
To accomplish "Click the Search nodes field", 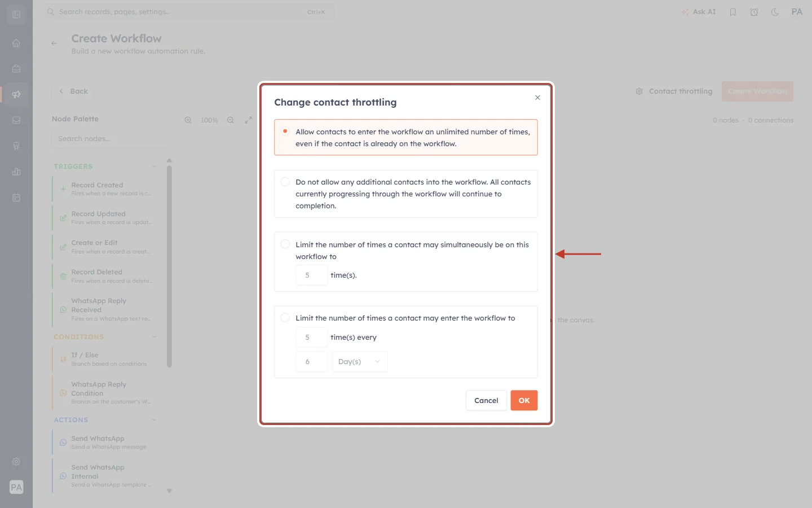I will (x=110, y=139).
